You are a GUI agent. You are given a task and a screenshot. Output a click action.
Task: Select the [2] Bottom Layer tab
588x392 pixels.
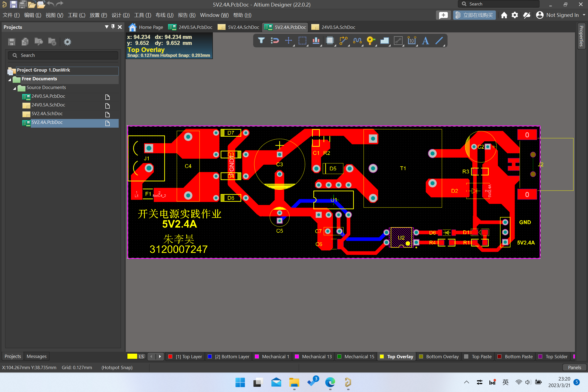pyautogui.click(x=228, y=357)
